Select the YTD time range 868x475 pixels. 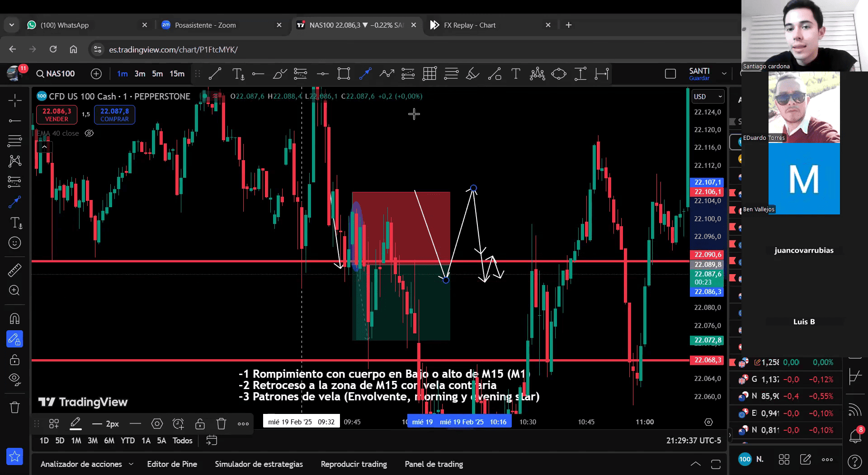[127, 441]
